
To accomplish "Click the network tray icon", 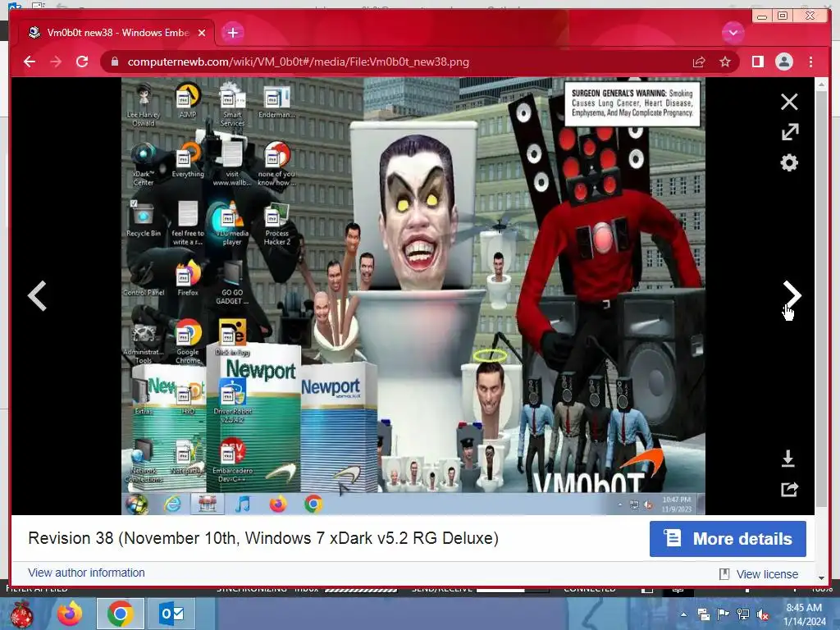I will point(743,614).
